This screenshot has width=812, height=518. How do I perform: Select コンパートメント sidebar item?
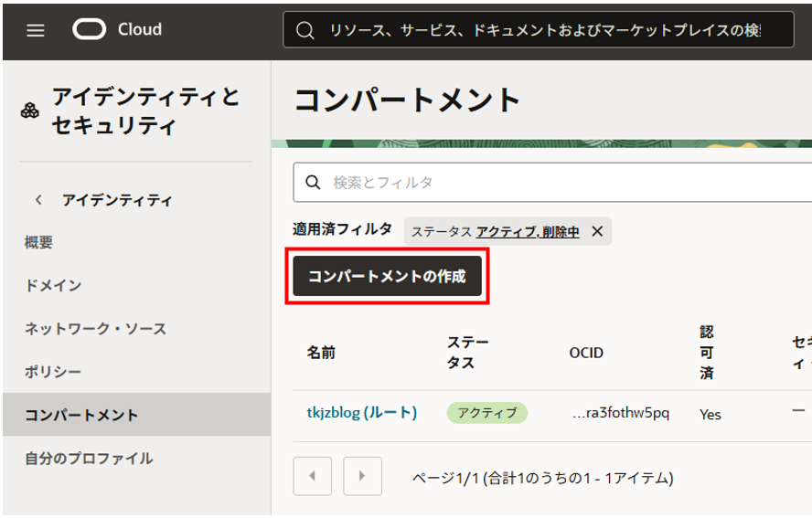coord(81,415)
